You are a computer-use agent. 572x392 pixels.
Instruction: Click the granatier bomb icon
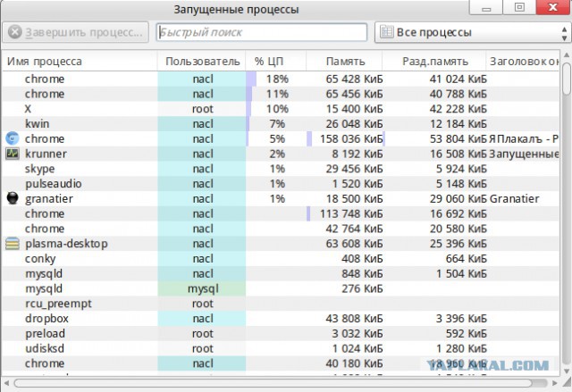click(13, 198)
